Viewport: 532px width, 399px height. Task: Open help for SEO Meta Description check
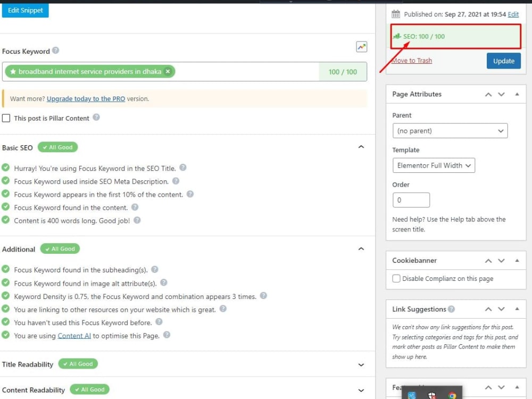pos(176,181)
